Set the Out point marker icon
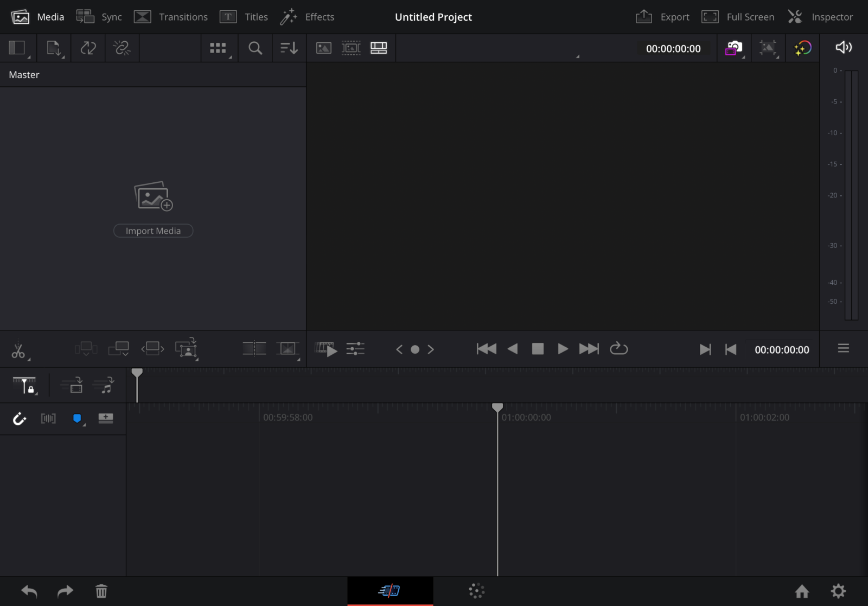This screenshot has height=606, width=868. (731, 349)
